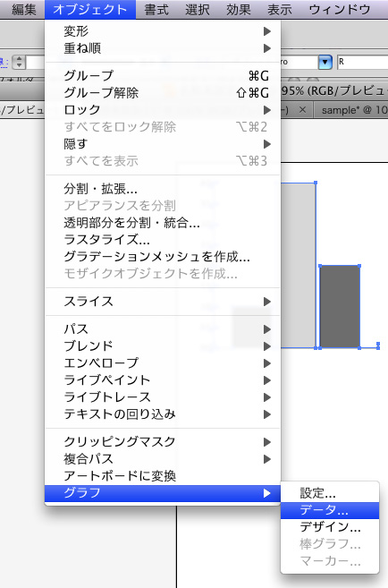Expand the 重ね順 submenu
The width and height of the screenshot is (388, 588).
coord(163,48)
